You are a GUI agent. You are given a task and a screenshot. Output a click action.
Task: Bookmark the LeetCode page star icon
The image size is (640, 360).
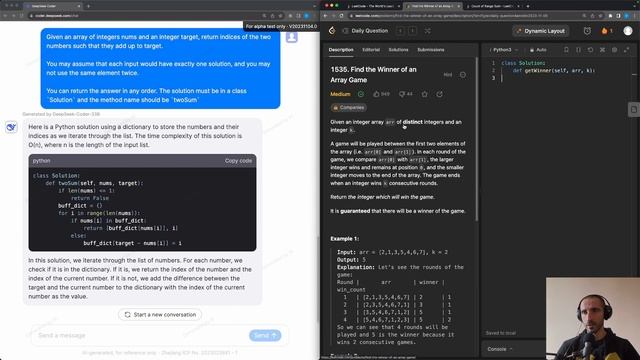click(600, 16)
